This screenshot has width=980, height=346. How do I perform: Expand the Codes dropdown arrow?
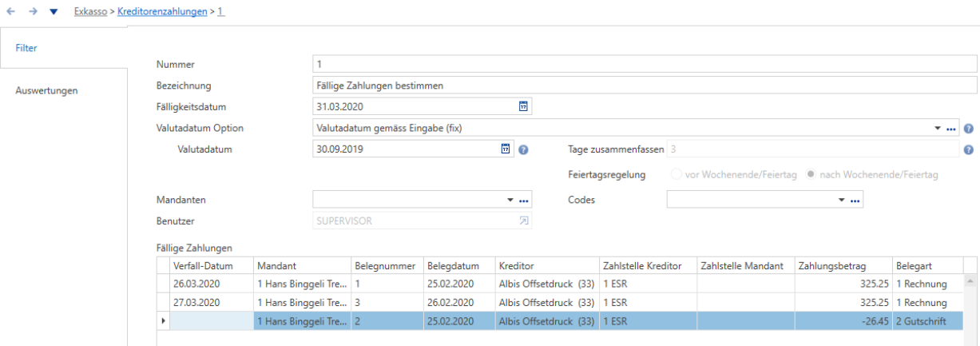click(841, 200)
